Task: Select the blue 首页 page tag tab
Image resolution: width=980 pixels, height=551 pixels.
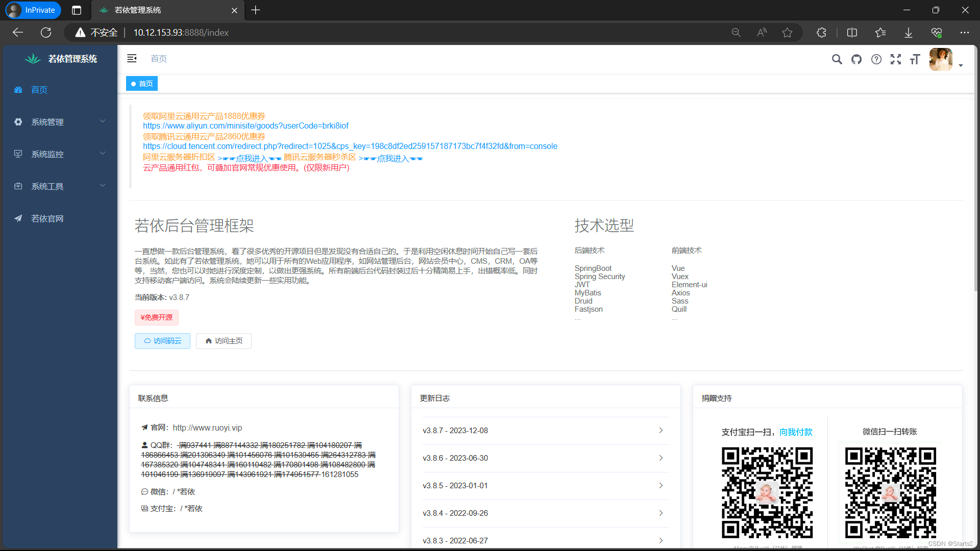Action: [142, 84]
